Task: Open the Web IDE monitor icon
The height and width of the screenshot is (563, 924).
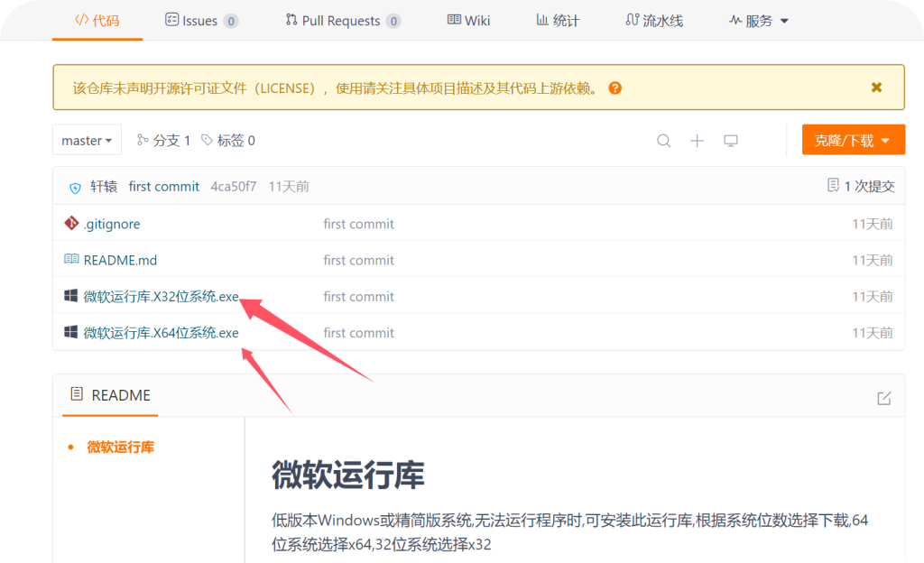Action: 731,141
